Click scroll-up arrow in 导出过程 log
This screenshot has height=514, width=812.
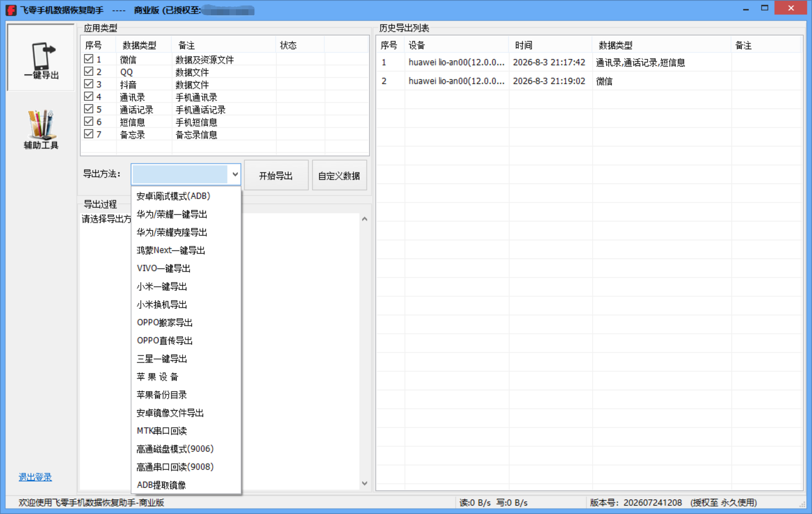[364, 219]
